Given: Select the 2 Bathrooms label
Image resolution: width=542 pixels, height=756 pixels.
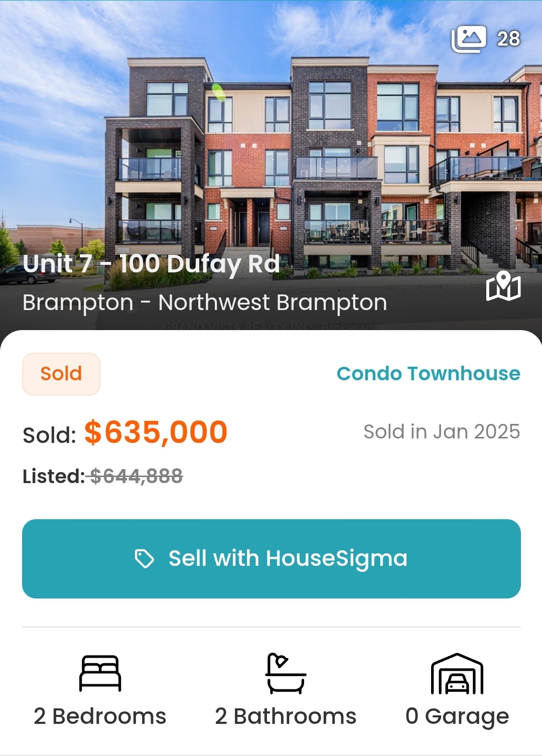Looking at the screenshot, I should coord(286,716).
